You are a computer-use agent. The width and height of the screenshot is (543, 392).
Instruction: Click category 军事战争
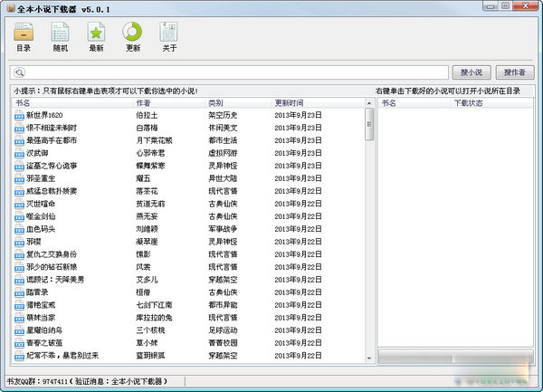coord(223,229)
